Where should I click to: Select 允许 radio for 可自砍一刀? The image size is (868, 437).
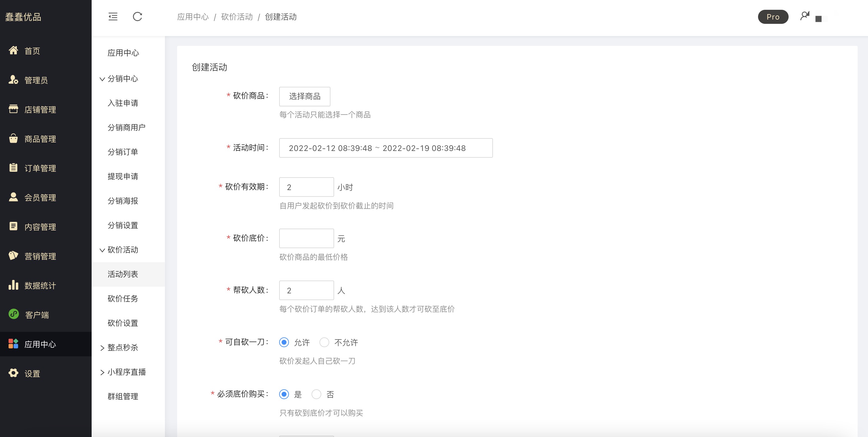[x=284, y=342]
